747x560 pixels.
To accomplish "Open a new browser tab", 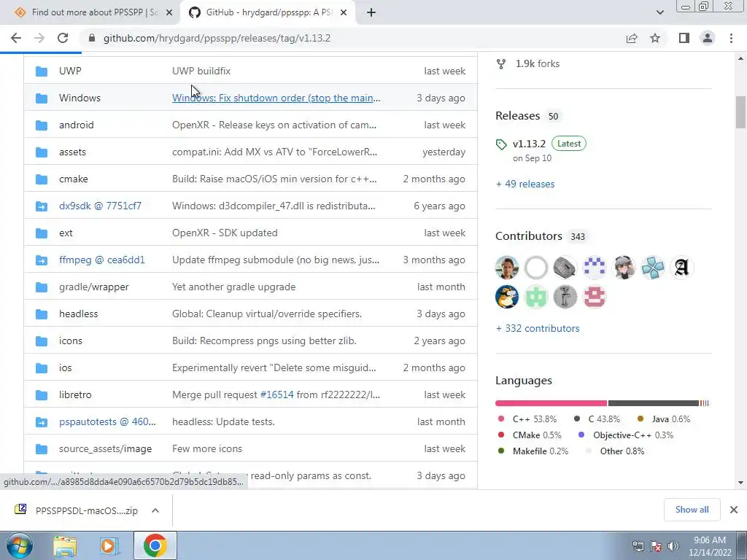I will tap(371, 13).
